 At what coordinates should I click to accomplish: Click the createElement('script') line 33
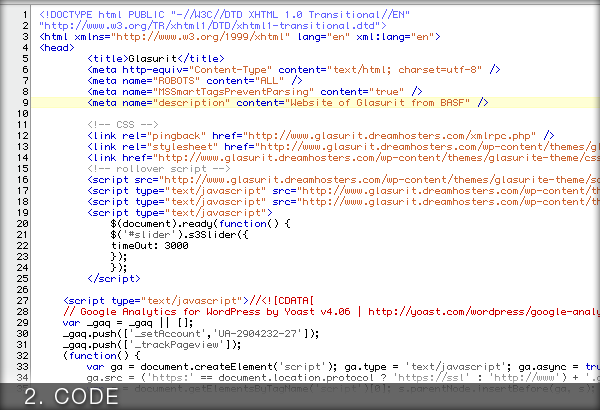point(343,367)
